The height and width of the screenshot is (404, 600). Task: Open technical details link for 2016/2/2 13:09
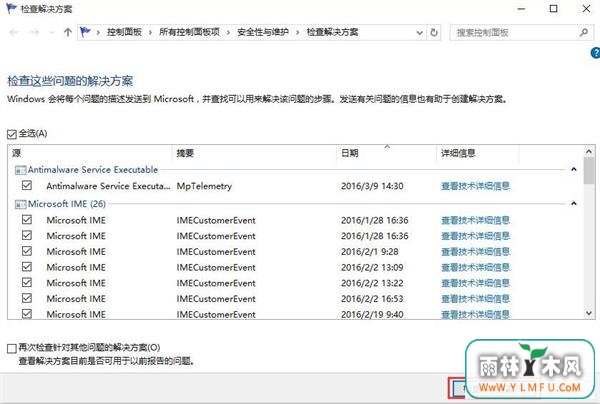(475, 267)
